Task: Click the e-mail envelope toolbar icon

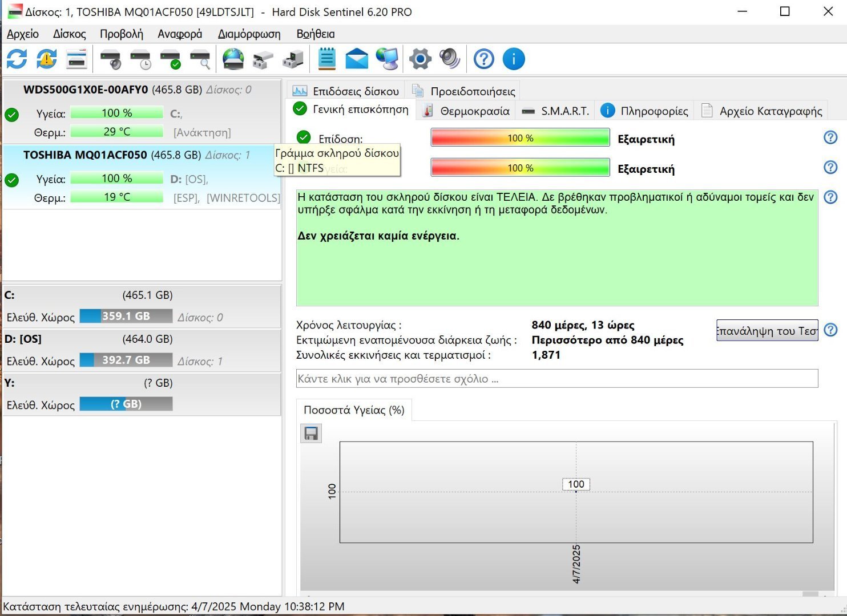Action: point(357,59)
